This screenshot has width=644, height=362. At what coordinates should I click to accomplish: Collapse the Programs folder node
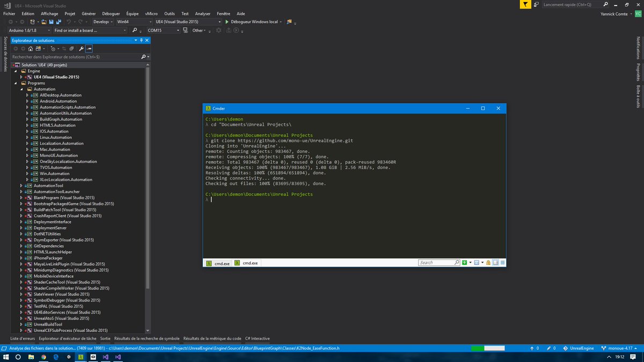pyautogui.click(x=16, y=83)
